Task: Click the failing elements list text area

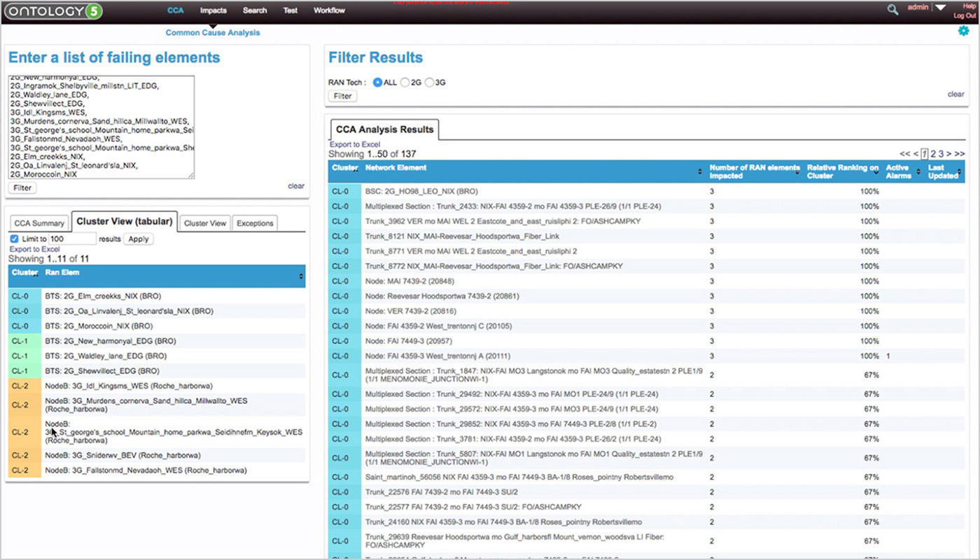Action: click(101, 126)
